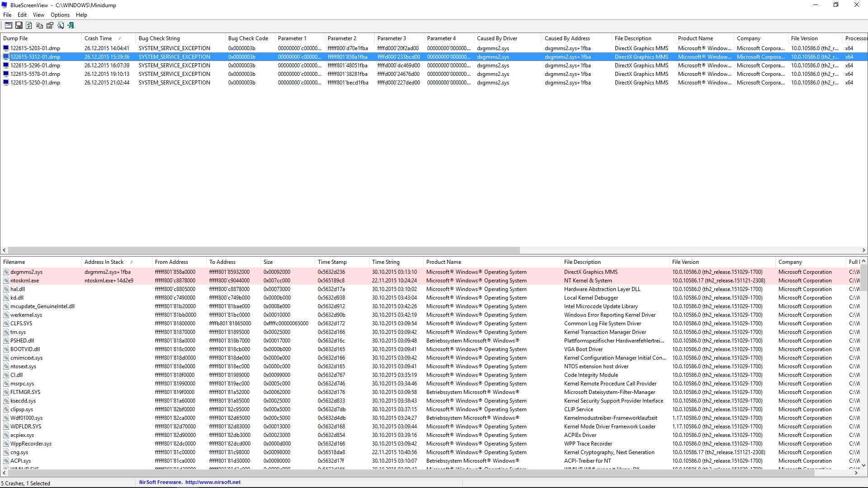Sort by Bug Check String column header
868x488 pixels.
tap(159, 38)
